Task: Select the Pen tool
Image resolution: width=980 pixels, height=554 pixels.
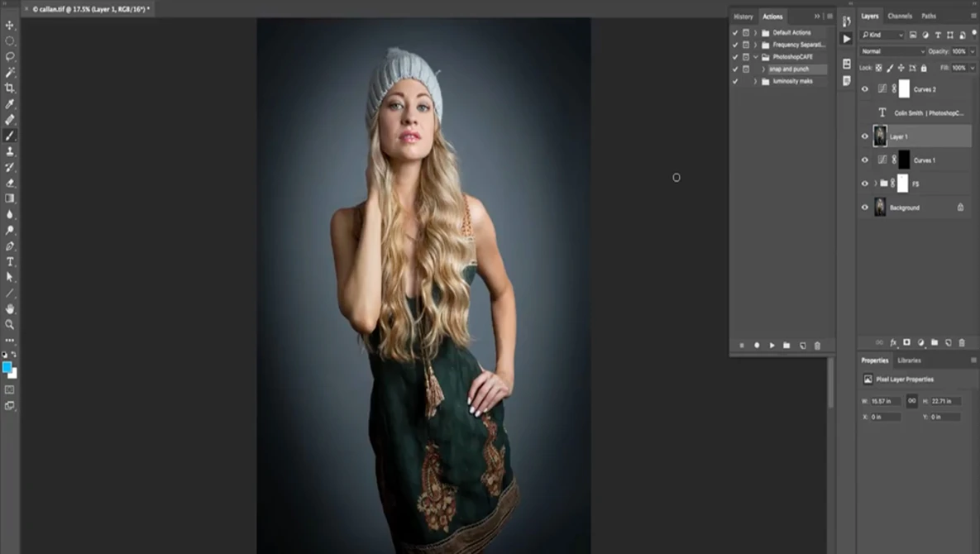Action: [x=10, y=246]
